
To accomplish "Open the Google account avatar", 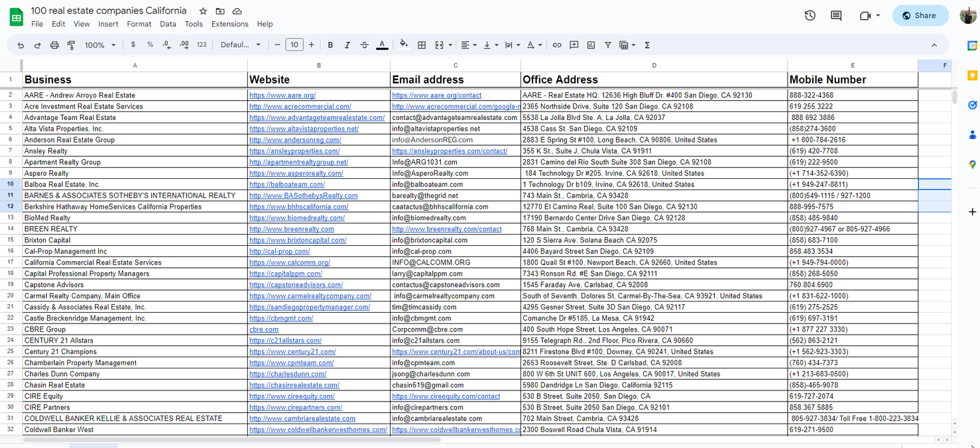I will (968, 15).
